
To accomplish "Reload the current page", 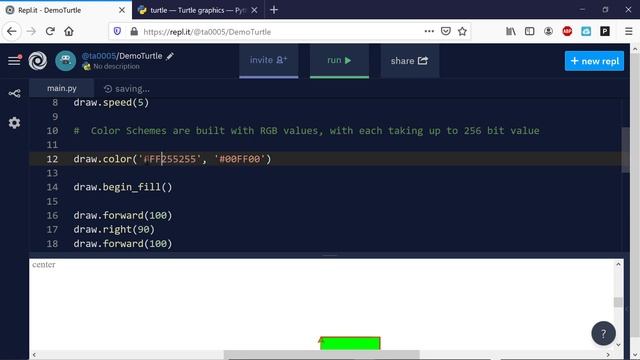I will click(50, 31).
